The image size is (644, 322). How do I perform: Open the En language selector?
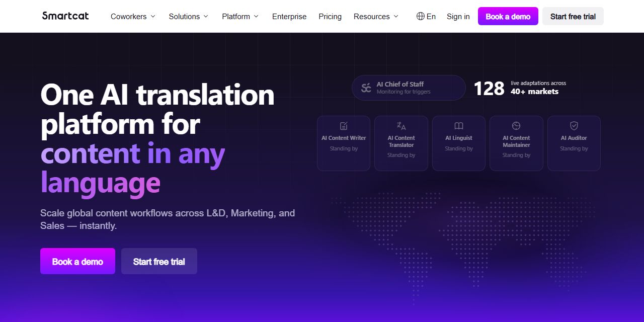[x=426, y=16]
